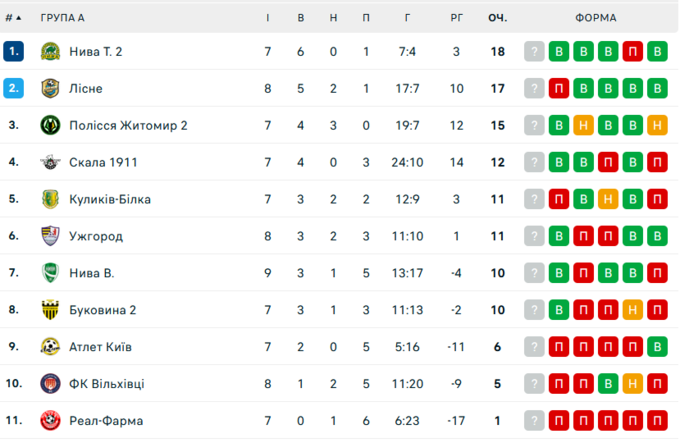The height and width of the screenshot is (443, 680).
Task: Open the Буковина 2 team emblem
Action: click(50, 310)
